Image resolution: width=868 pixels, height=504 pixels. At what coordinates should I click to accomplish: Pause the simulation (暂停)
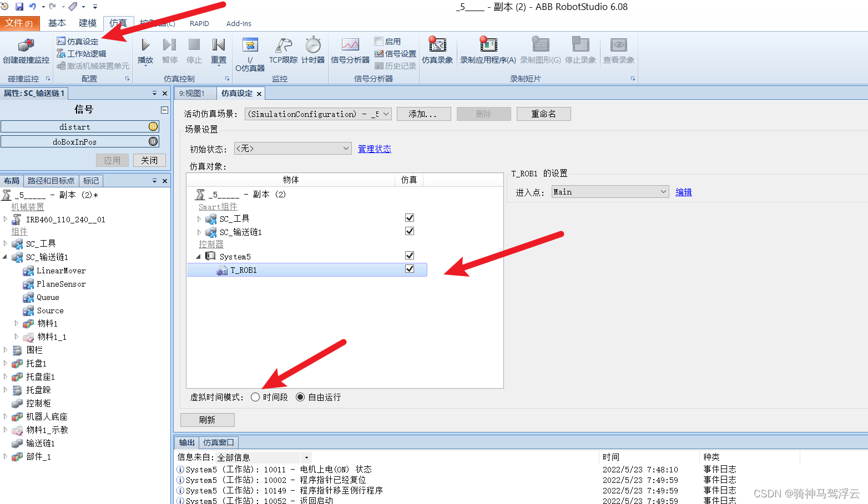click(170, 51)
